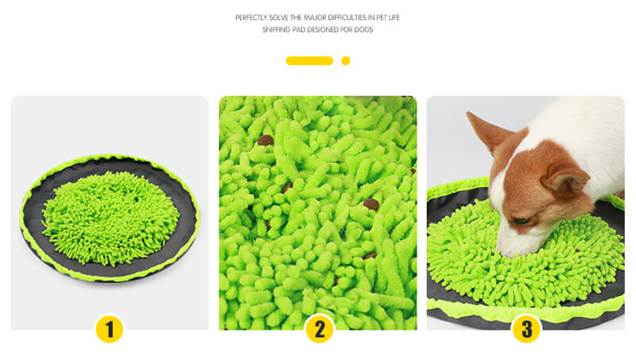Click the yellow number 1 badge
The height and width of the screenshot is (364, 636).
[x=110, y=329]
